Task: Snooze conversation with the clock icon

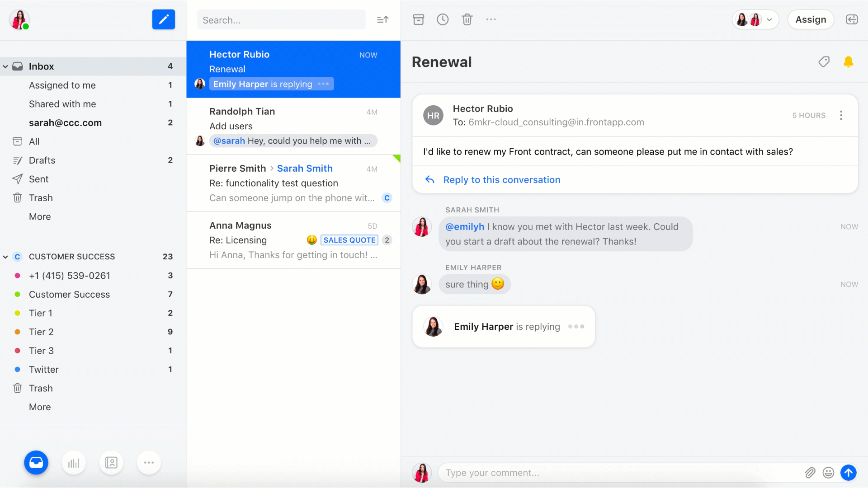Action: (443, 19)
